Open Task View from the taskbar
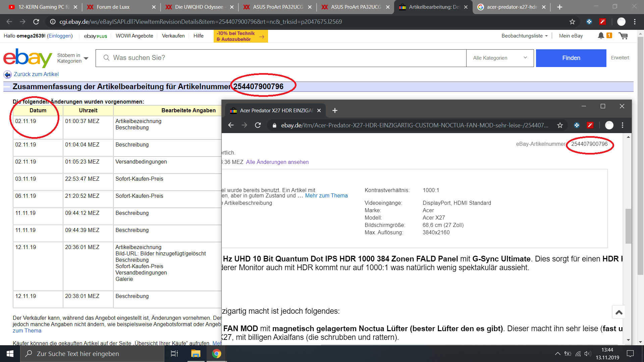 pyautogui.click(x=174, y=354)
